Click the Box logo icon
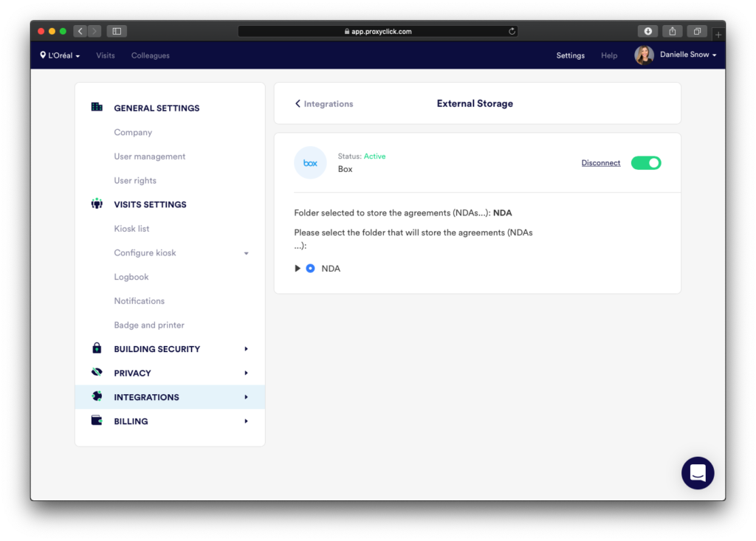The width and height of the screenshot is (756, 541). point(310,163)
